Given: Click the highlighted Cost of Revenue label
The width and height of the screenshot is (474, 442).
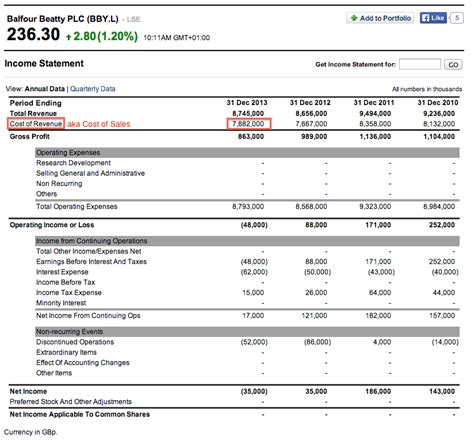Looking at the screenshot, I should pos(36,124).
